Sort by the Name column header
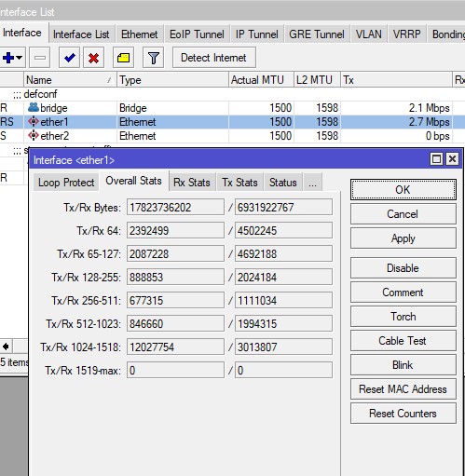The height and width of the screenshot is (476, 465). pos(70,80)
